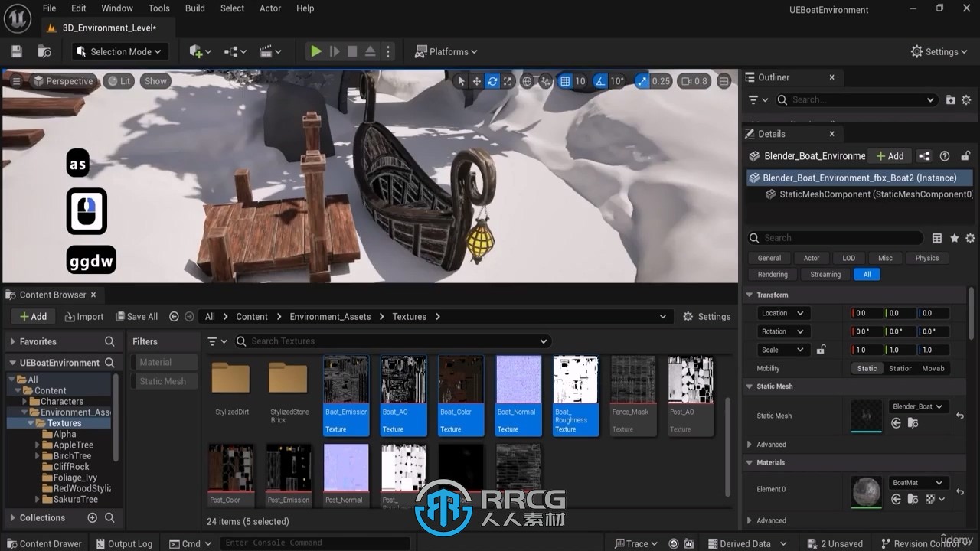Open the Selection Mode dropdown

(x=120, y=51)
